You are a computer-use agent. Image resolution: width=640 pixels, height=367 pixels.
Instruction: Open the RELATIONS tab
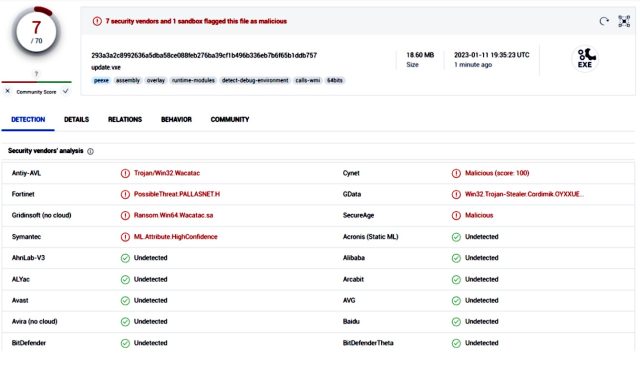click(x=125, y=120)
